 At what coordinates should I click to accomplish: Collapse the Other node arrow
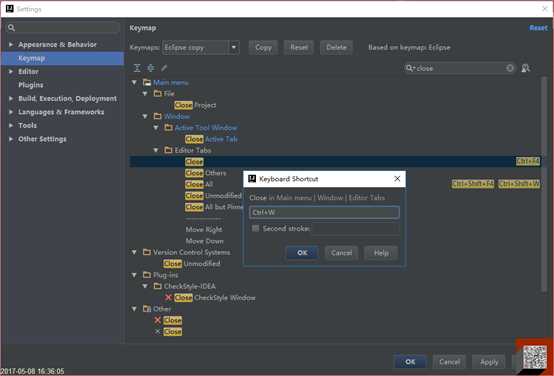[134, 309]
